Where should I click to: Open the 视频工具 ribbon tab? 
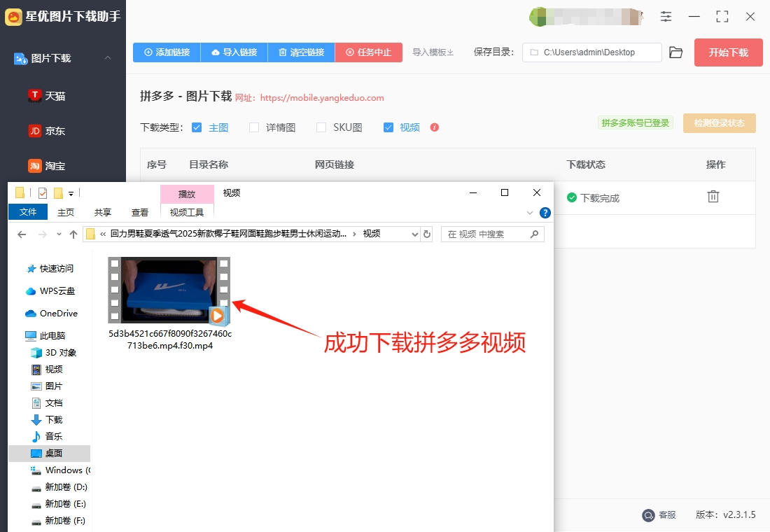pos(187,212)
